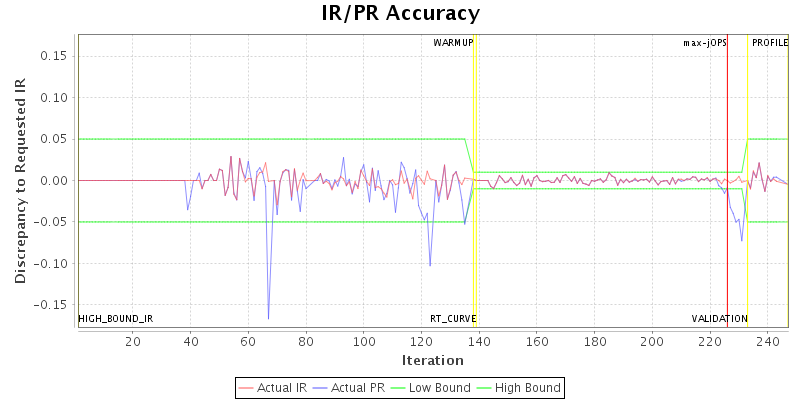800x400 pixels.
Task: Click the IR/PR Accuracy chart title
Action: coord(400,14)
